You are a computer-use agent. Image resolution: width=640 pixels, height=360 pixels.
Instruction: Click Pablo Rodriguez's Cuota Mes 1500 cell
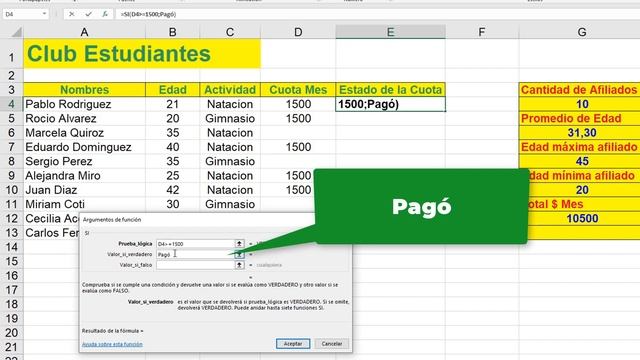click(298, 104)
